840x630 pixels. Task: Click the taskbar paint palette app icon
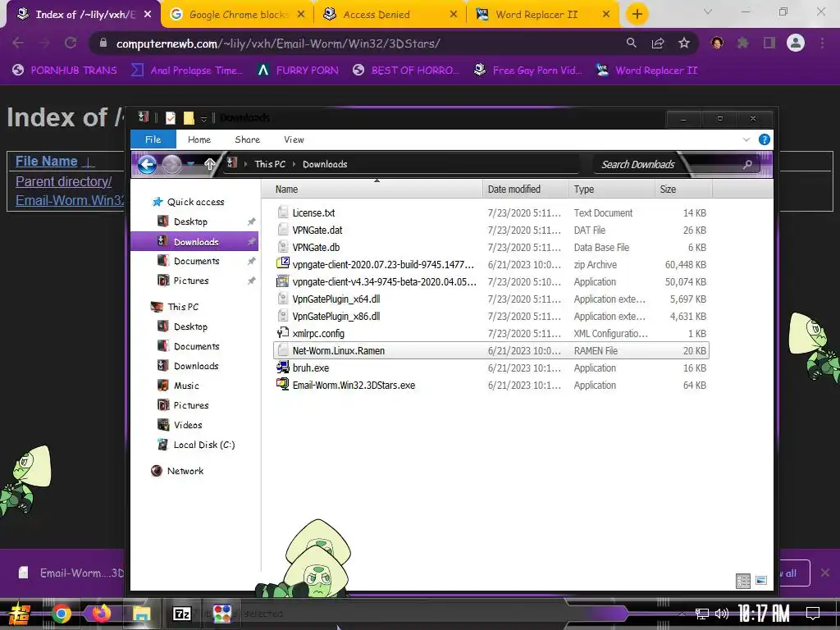[221, 614]
